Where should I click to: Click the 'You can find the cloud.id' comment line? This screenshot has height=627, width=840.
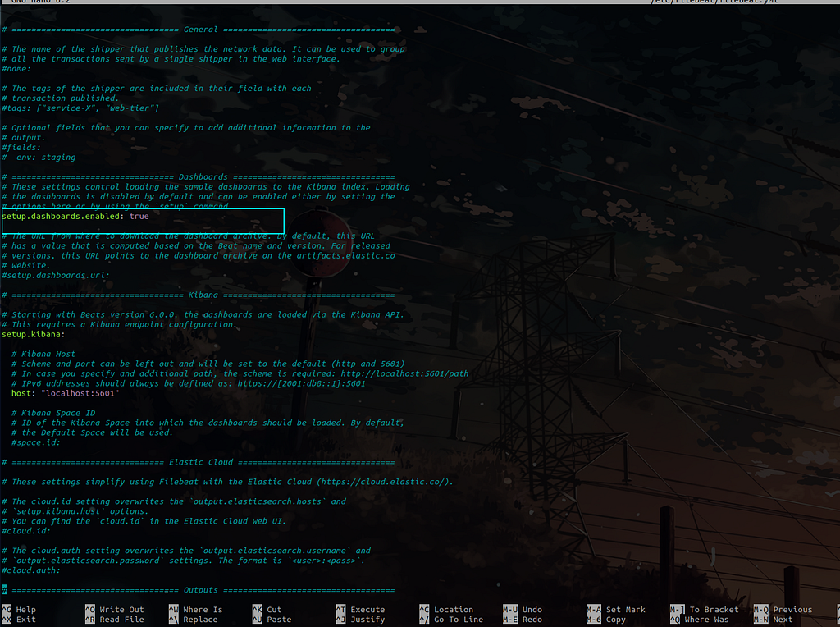click(144, 521)
